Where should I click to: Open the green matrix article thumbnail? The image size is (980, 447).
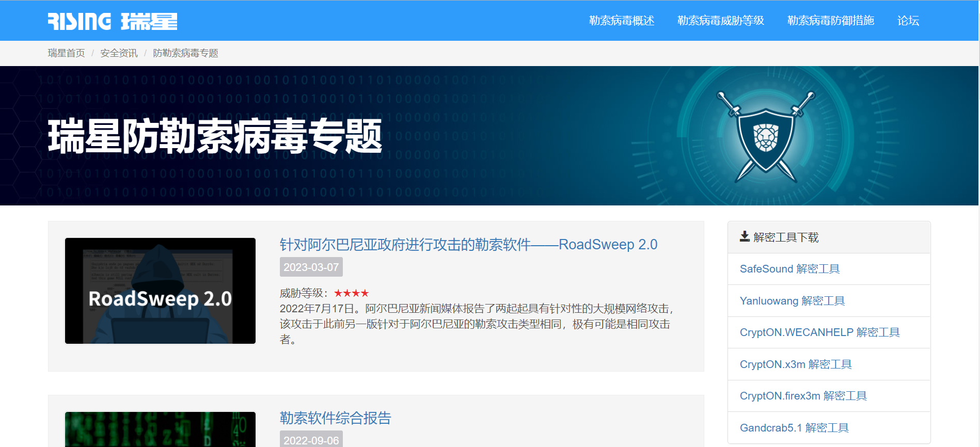(160, 429)
